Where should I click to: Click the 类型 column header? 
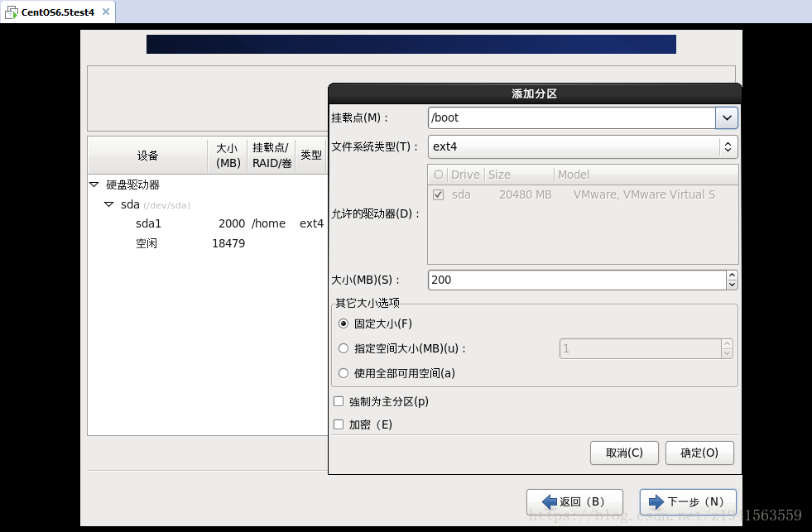(x=311, y=156)
